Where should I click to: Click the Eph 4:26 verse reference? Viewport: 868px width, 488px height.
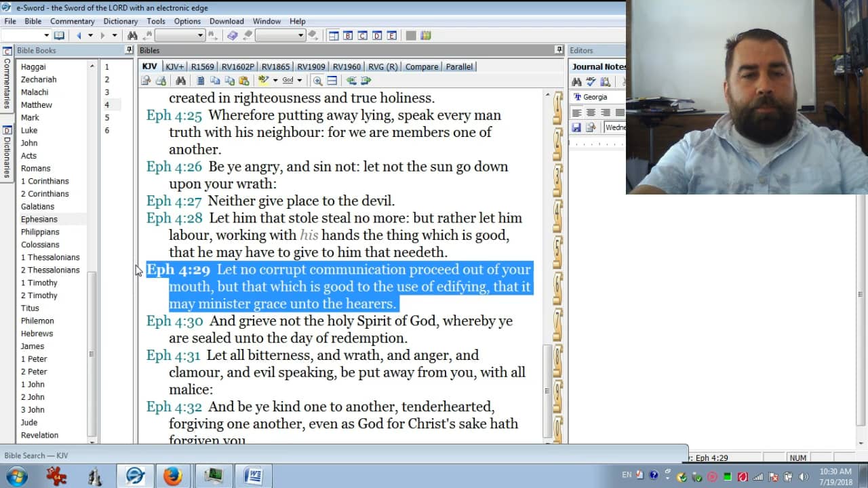pos(174,167)
